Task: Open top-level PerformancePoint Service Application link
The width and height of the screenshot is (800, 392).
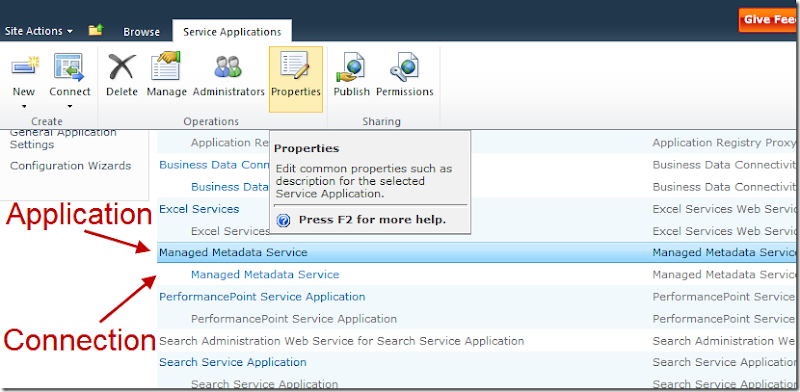Action: click(262, 297)
